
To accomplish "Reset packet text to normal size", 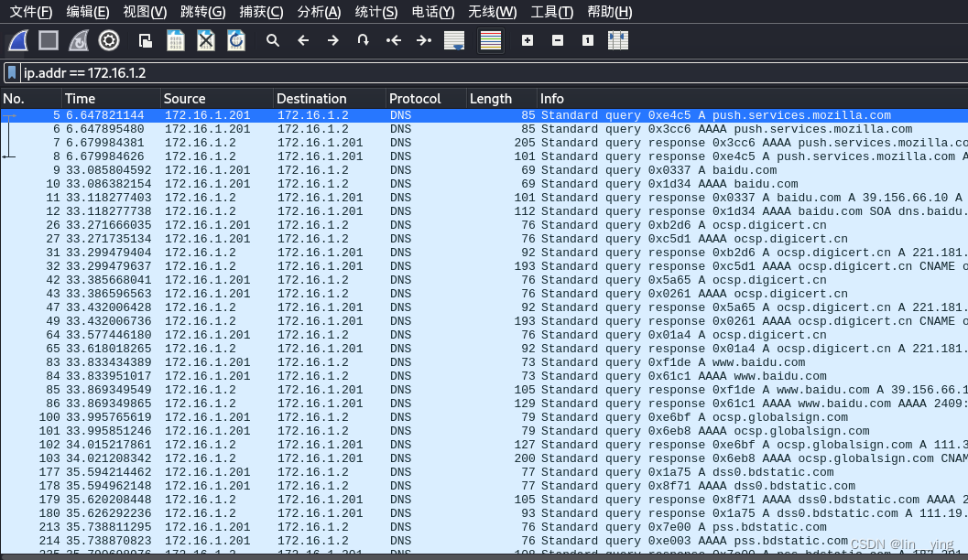I will click(x=588, y=40).
